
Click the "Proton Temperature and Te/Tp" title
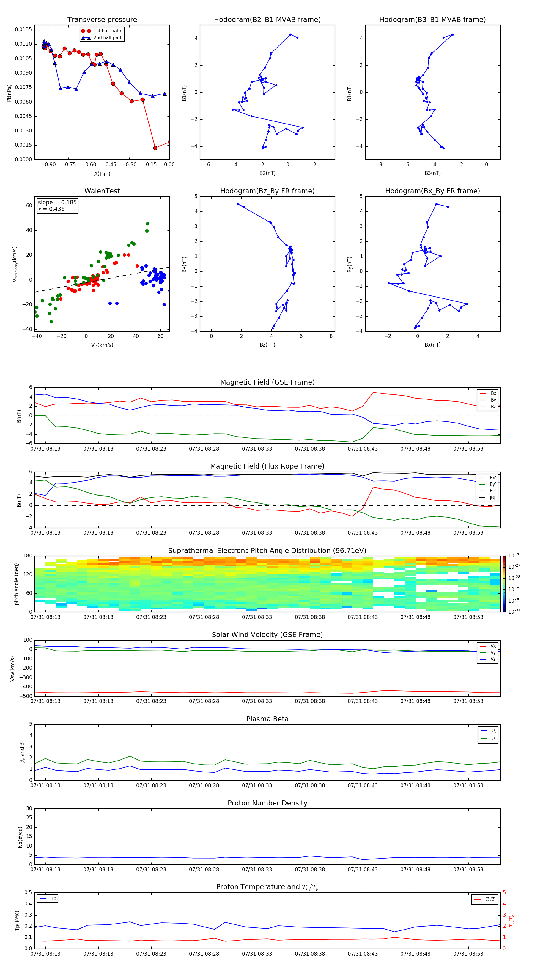(267, 888)
